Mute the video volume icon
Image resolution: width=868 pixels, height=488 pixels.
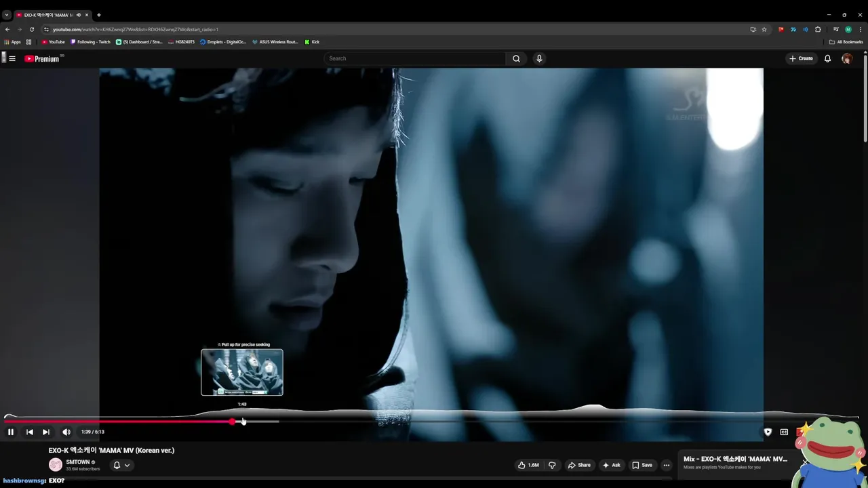pos(66,432)
